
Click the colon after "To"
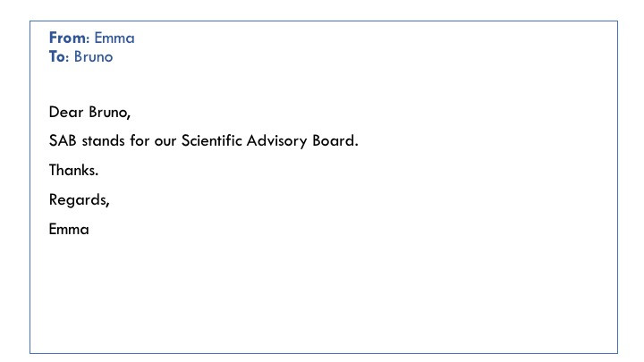click(67, 58)
